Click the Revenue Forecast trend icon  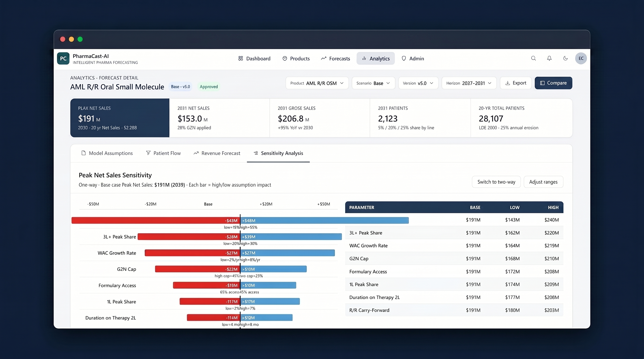196,153
